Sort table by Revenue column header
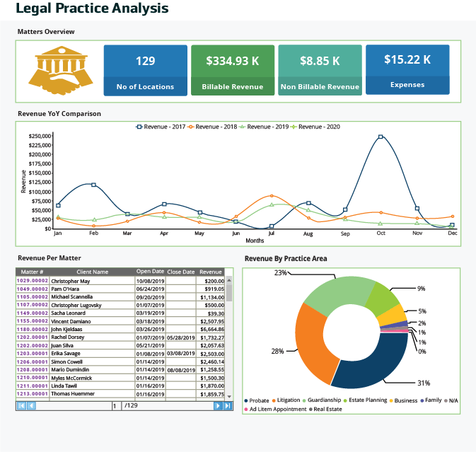Image resolution: width=476 pixels, height=452 pixels. click(210, 272)
